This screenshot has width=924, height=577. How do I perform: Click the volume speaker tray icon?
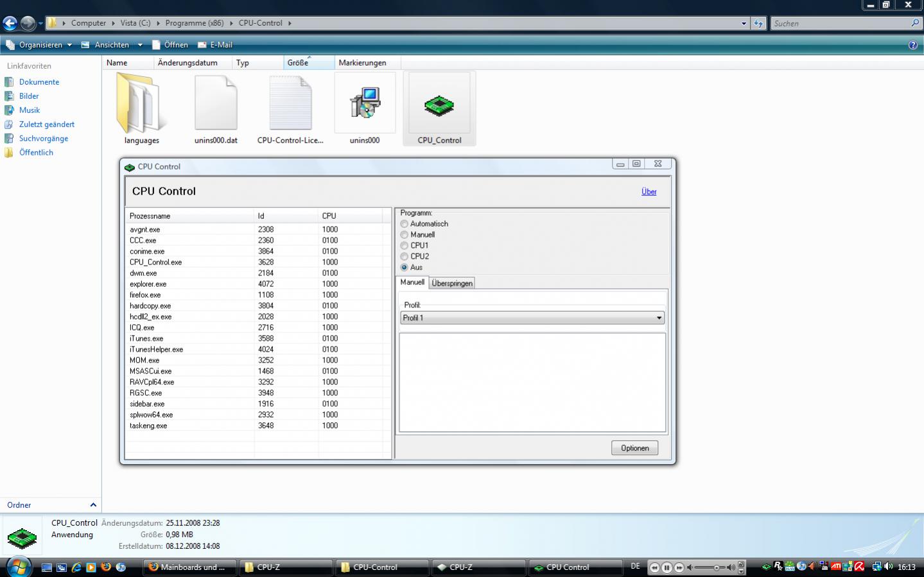point(889,567)
